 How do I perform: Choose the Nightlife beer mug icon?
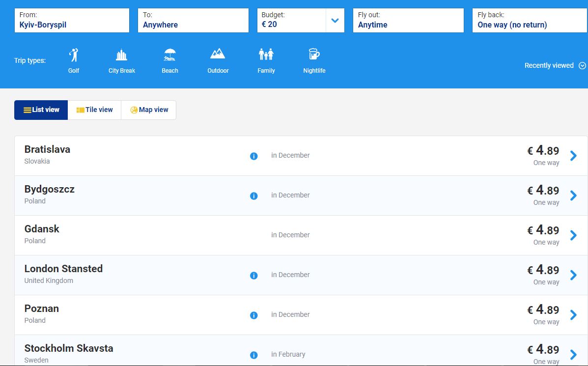pos(314,54)
